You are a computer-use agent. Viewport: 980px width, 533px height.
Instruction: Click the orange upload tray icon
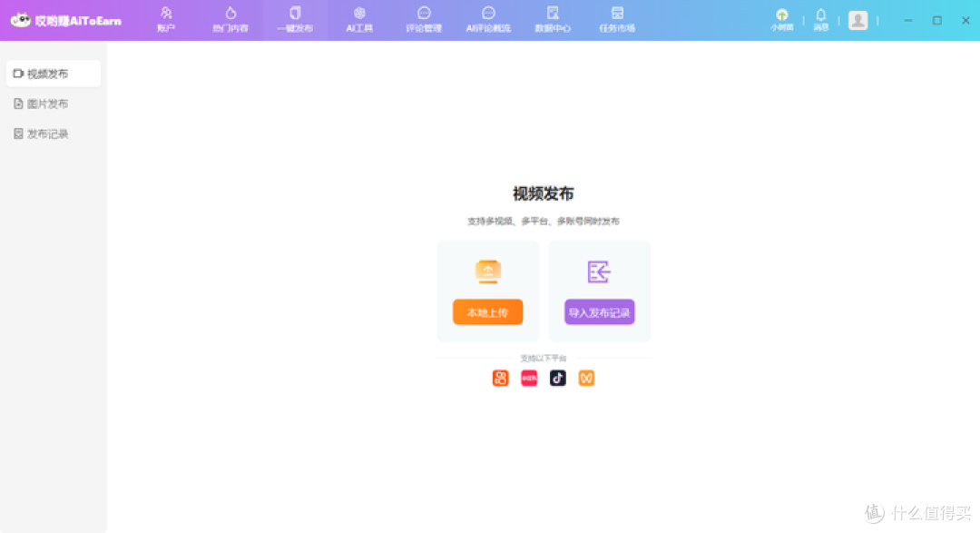pyautogui.click(x=487, y=271)
